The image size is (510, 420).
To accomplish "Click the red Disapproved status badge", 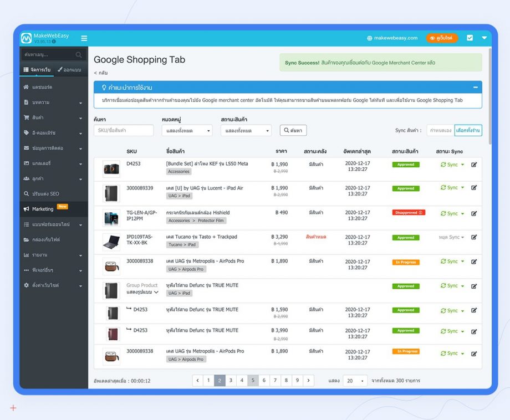I will click(409, 213).
